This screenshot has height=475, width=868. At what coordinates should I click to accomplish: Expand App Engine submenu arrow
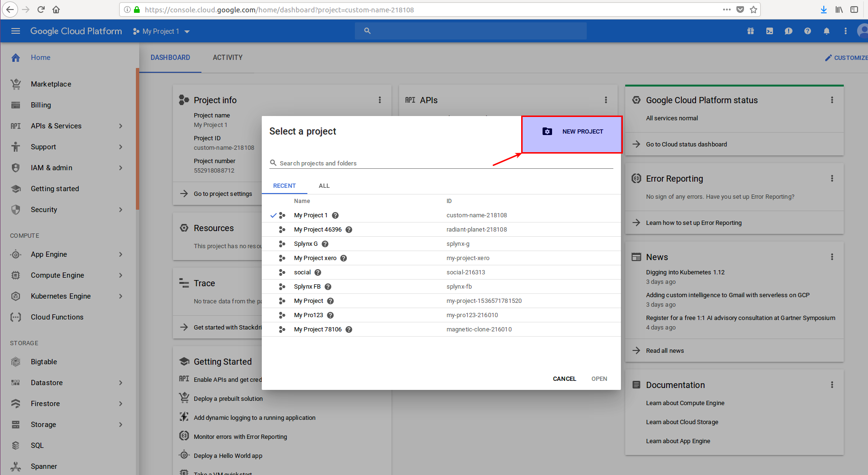[x=121, y=254]
